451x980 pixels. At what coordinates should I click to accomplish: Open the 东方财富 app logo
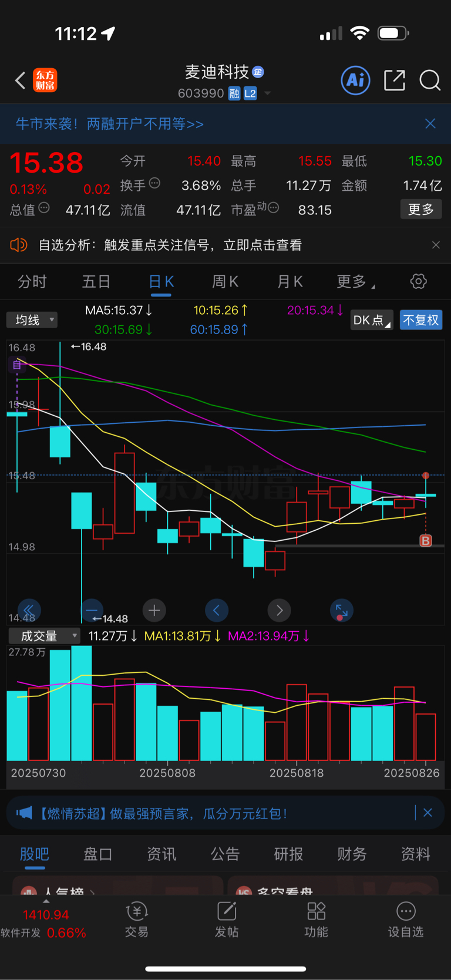point(45,80)
